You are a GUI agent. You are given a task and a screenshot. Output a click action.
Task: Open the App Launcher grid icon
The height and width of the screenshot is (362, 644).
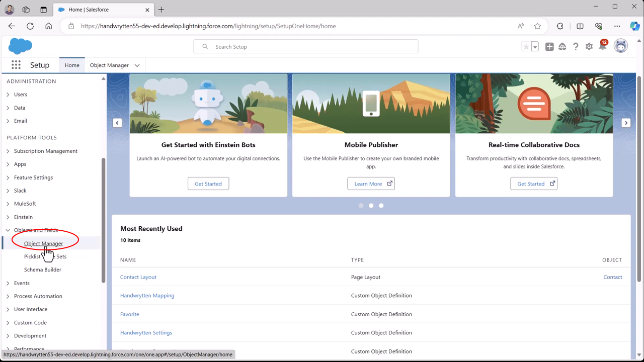tap(16, 65)
